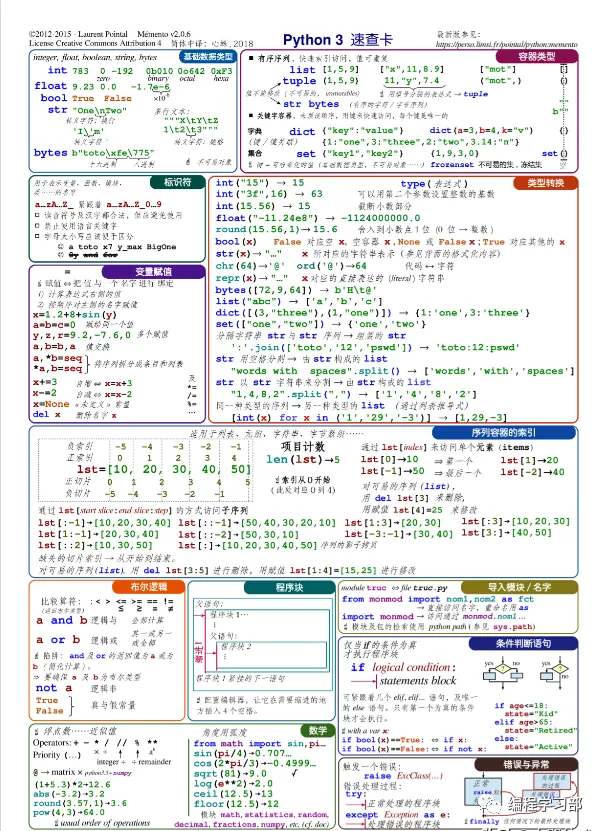Click the 导入模块/名字 header label
This screenshot has width=602, height=831.
coord(519,587)
